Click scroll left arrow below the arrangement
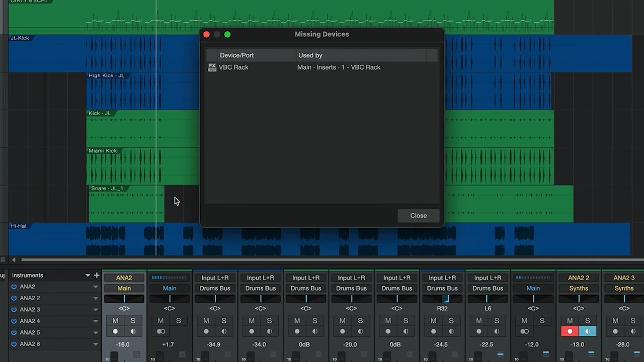This screenshot has width=644, height=362. (14, 260)
